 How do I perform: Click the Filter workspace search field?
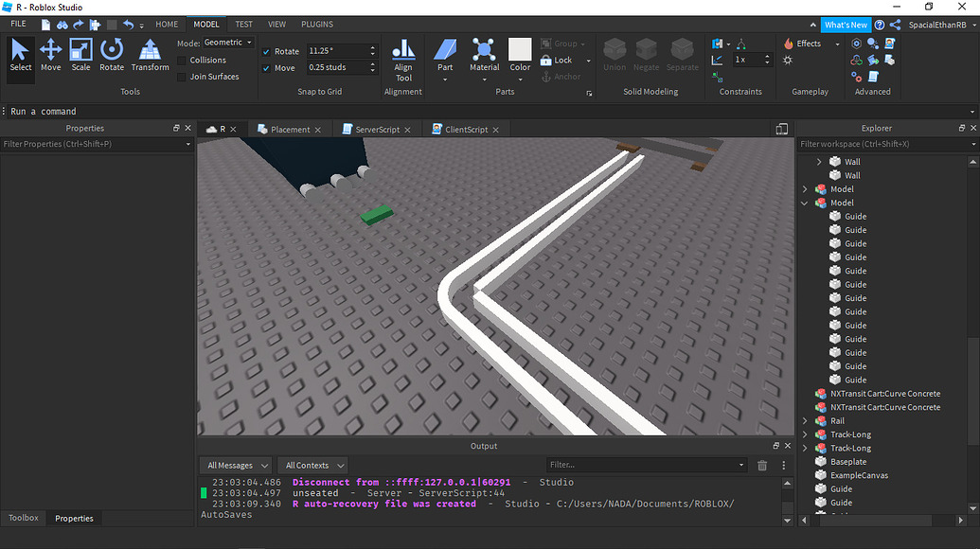pyautogui.click(x=887, y=144)
